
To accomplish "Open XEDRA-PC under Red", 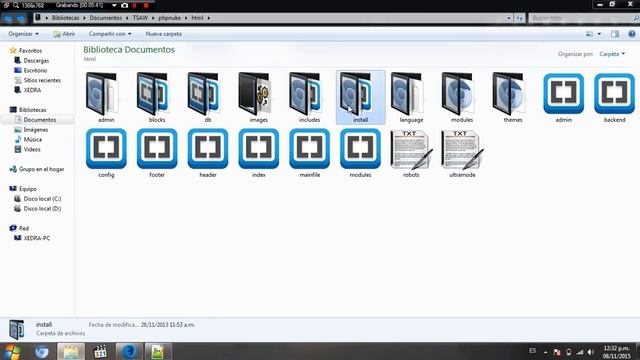I will (32, 238).
